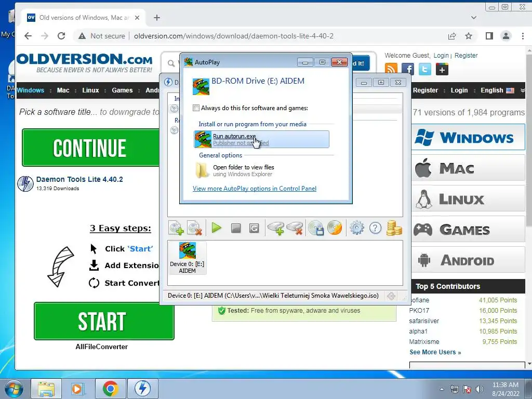This screenshot has width=532, height=399.
Task: Open Chrome profile avatar icon
Action: (506, 36)
